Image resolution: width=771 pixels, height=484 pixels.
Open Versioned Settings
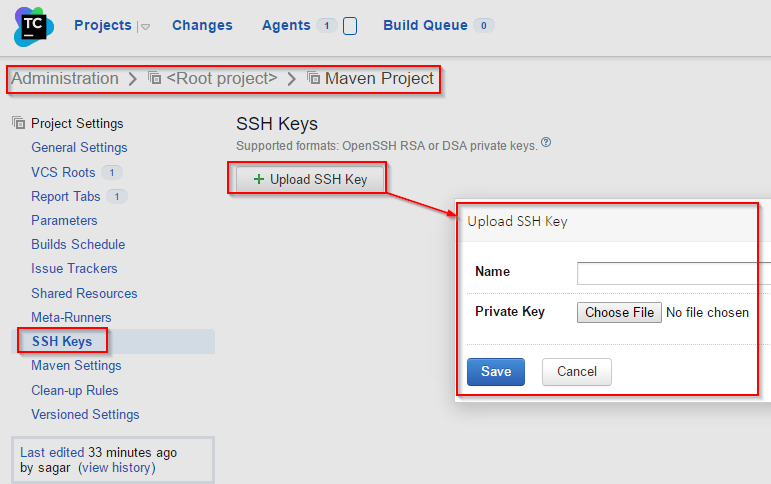(x=85, y=414)
